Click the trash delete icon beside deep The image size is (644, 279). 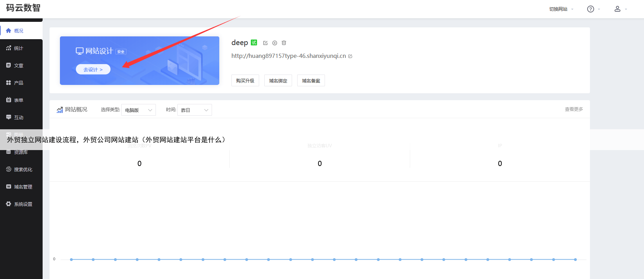pyautogui.click(x=284, y=43)
